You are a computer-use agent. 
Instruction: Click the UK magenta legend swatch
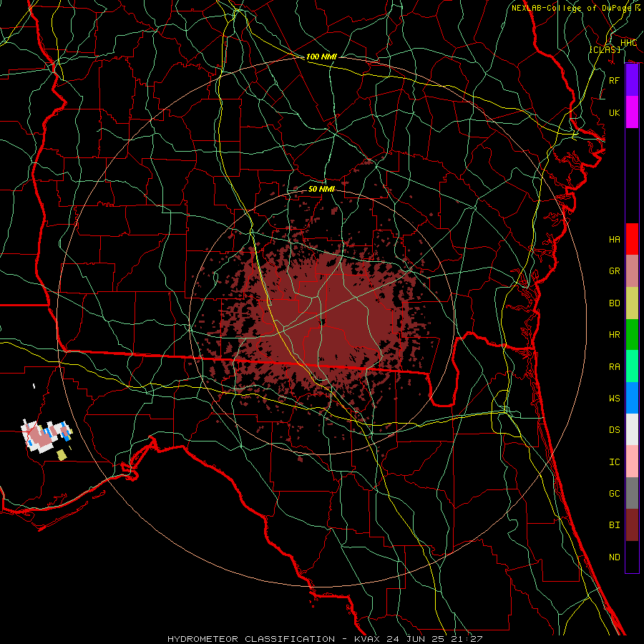[x=632, y=112]
